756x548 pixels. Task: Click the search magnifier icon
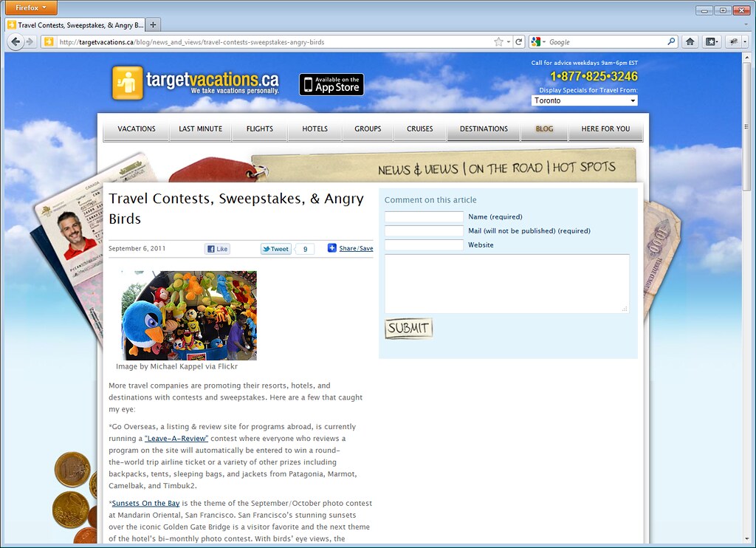tap(670, 42)
